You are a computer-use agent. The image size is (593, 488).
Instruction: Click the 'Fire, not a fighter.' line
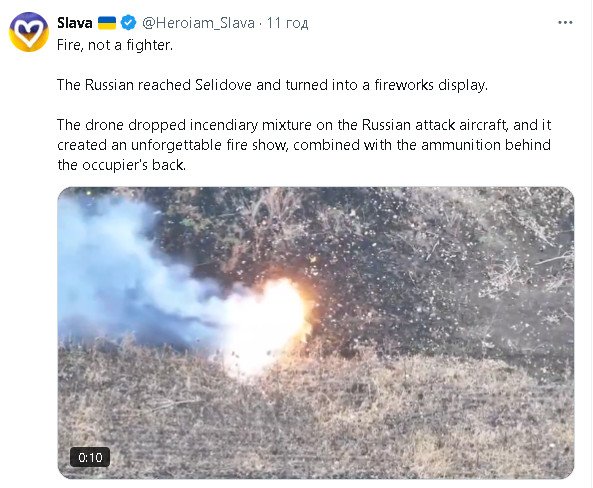click(115, 45)
